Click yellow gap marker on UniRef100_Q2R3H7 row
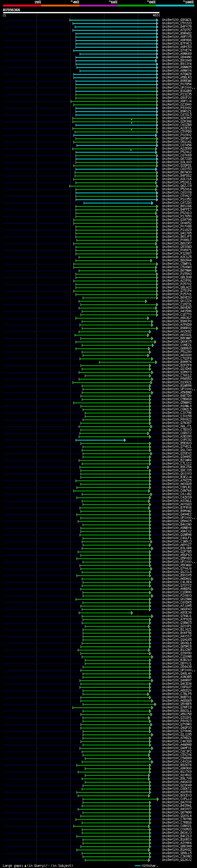 pyautogui.click(x=132, y=119)
